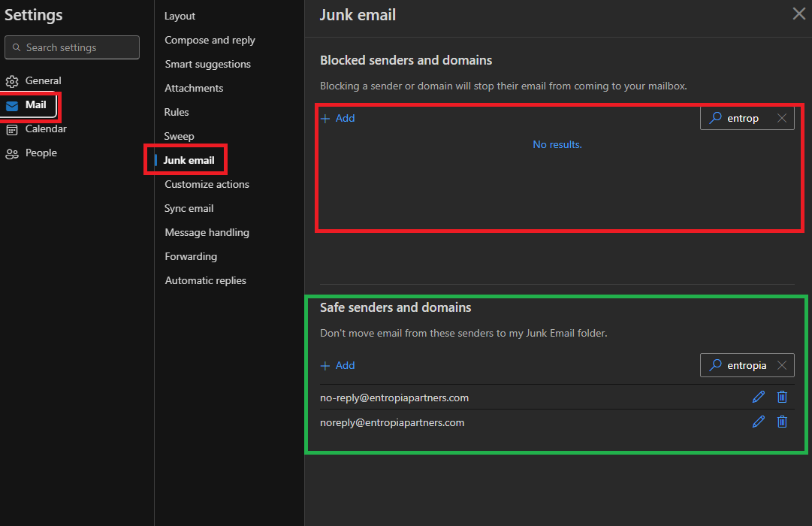Select Junk email in the menu
Image resolution: width=812 pixels, height=526 pixels.
(189, 160)
